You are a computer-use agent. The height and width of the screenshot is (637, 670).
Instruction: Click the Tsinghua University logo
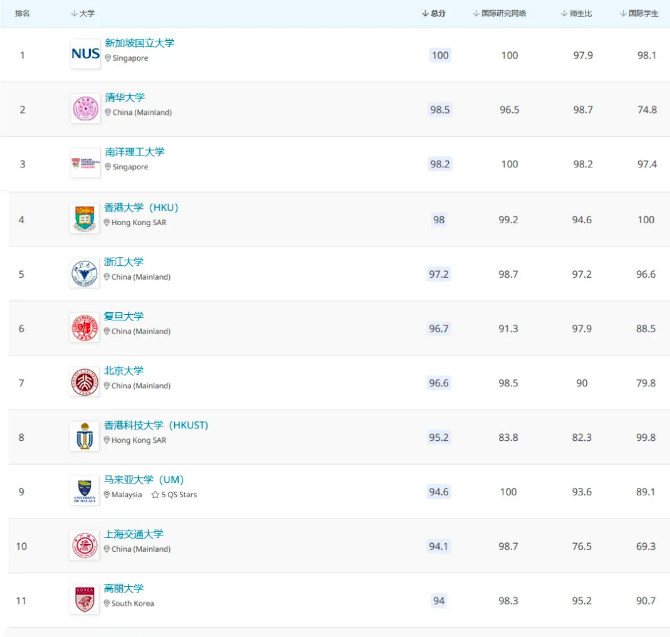(85, 109)
